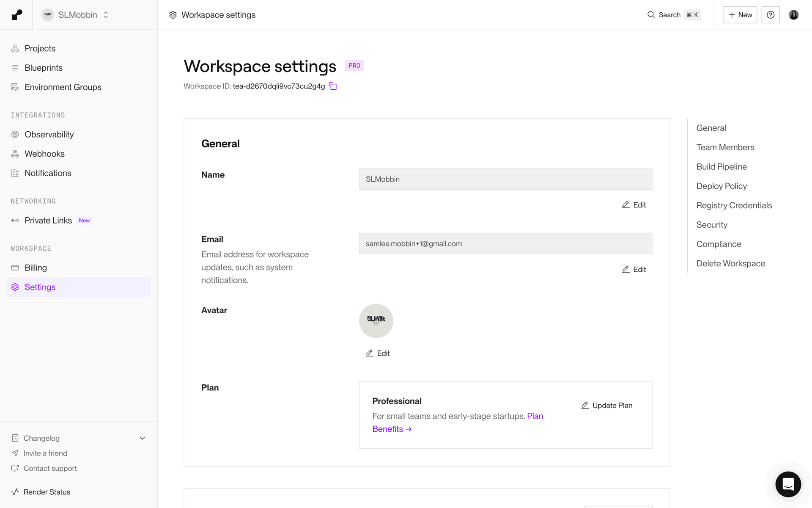Open Projects in the sidebar
The image size is (812, 508).
click(x=79, y=49)
